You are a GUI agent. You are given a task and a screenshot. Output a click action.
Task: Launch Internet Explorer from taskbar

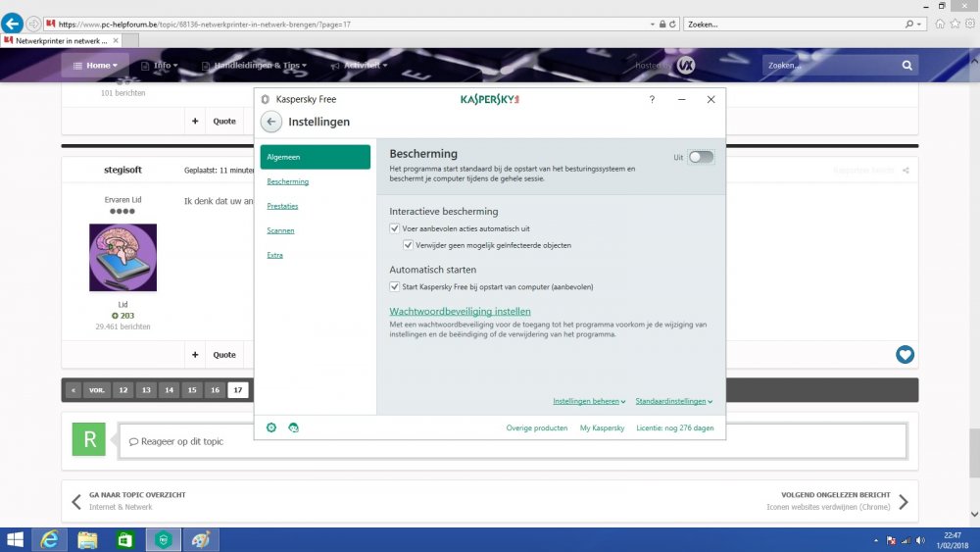click(x=49, y=539)
